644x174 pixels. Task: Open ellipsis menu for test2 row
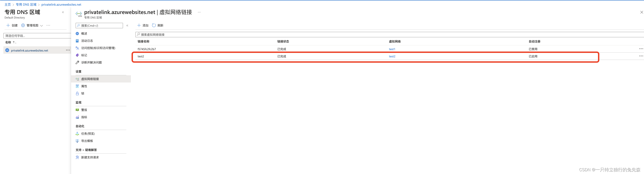click(x=641, y=56)
